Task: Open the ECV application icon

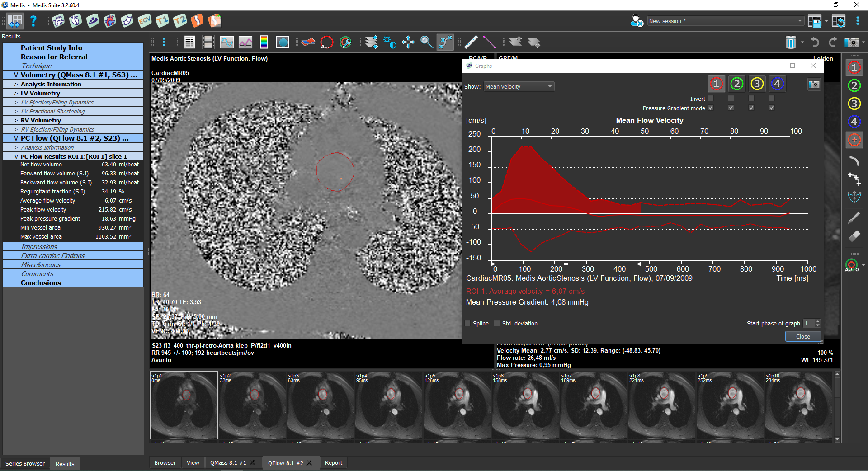Action: [x=145, y=21]
